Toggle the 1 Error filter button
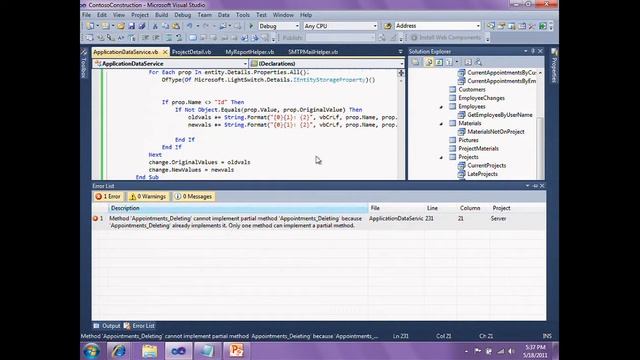Image resolution: width=640 pixels, height=360 pixels. [x=109, y=197]
